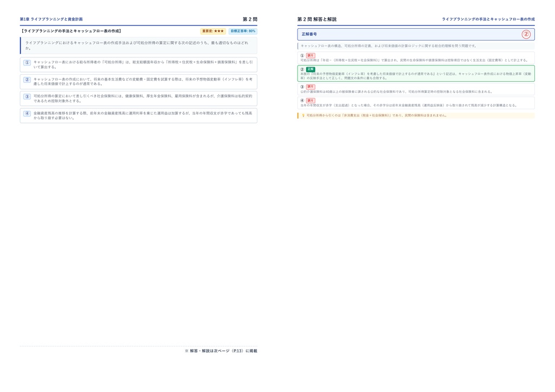This screenshot has height=392, width=555.
Task: Click explanation ① text about 民間の生命保険料や損害保険料
Action: coord(414,61)
